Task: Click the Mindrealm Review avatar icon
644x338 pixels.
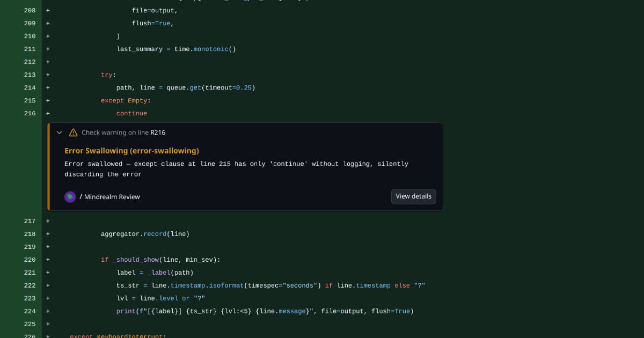Action: coord(70,197)
